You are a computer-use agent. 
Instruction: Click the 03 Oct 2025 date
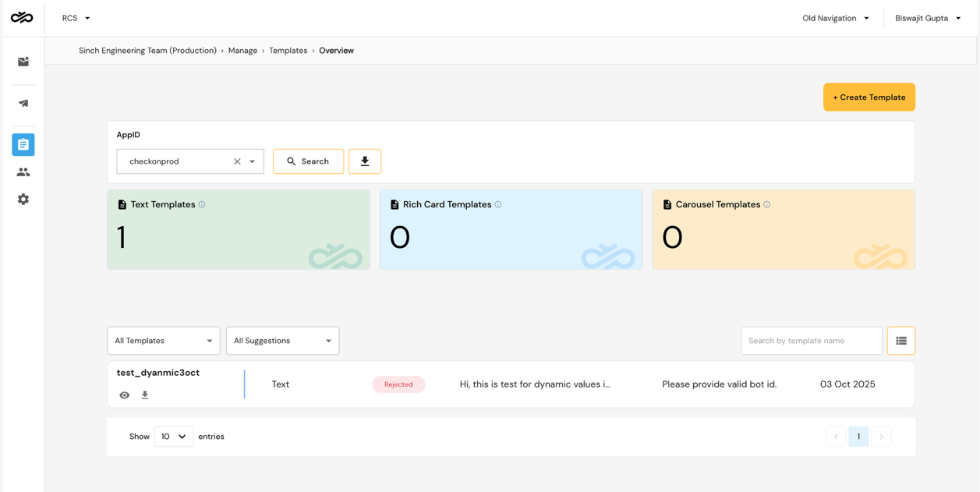pyautogui.click(x=847, y=384)
